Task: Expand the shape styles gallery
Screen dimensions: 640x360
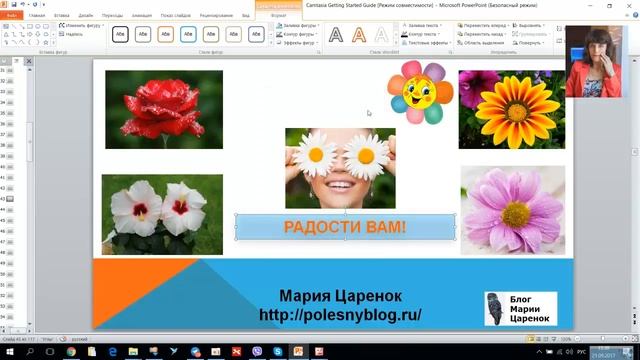Action: (271, 42)
